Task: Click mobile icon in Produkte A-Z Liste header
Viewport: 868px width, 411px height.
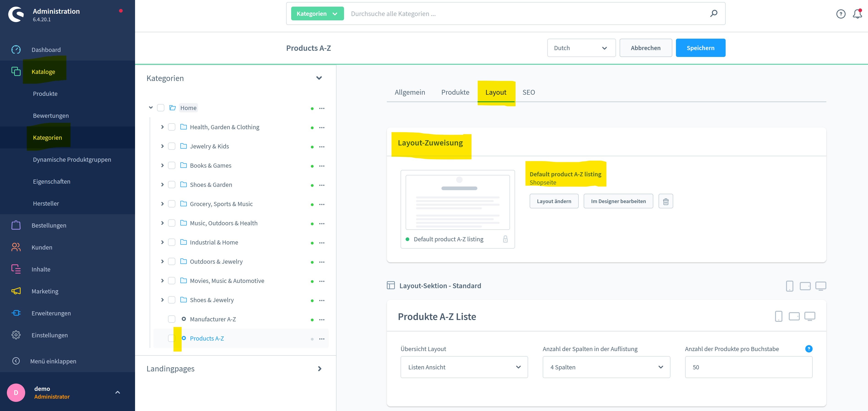Action: click(x=778, y=316)
